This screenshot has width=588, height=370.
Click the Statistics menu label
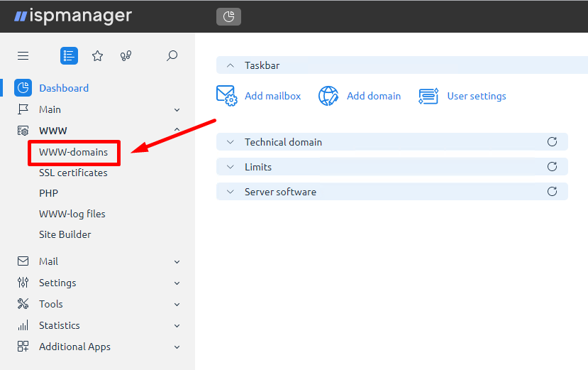[60, 325]
